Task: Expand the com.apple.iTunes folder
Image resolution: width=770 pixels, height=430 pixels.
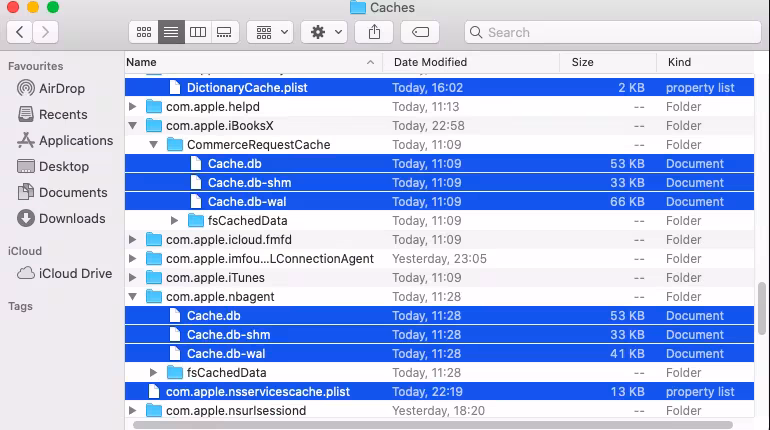Action: point(132,278)
